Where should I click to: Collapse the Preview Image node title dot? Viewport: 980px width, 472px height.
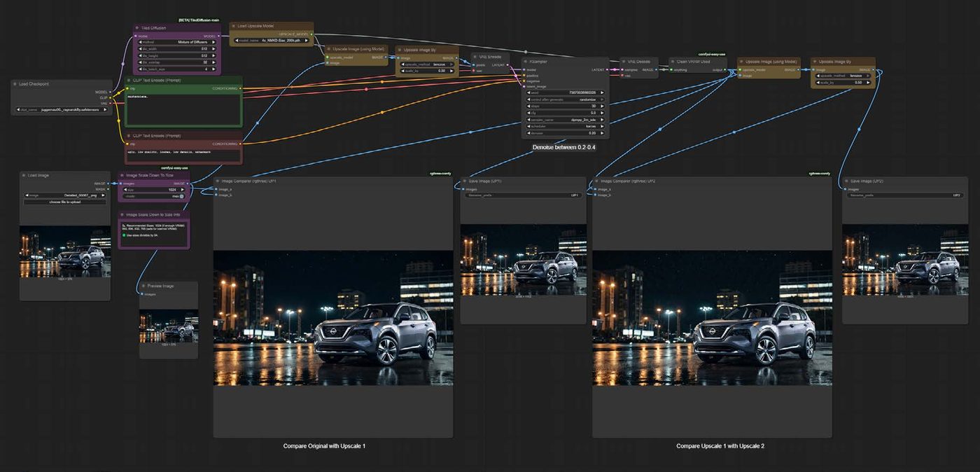coord(143,286)
